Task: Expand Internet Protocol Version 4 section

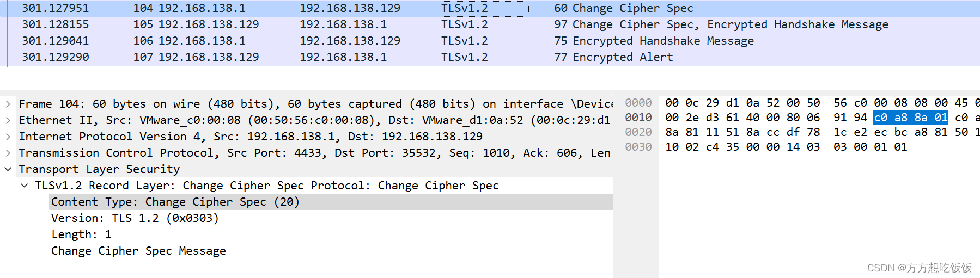Action: pos(8,136)
